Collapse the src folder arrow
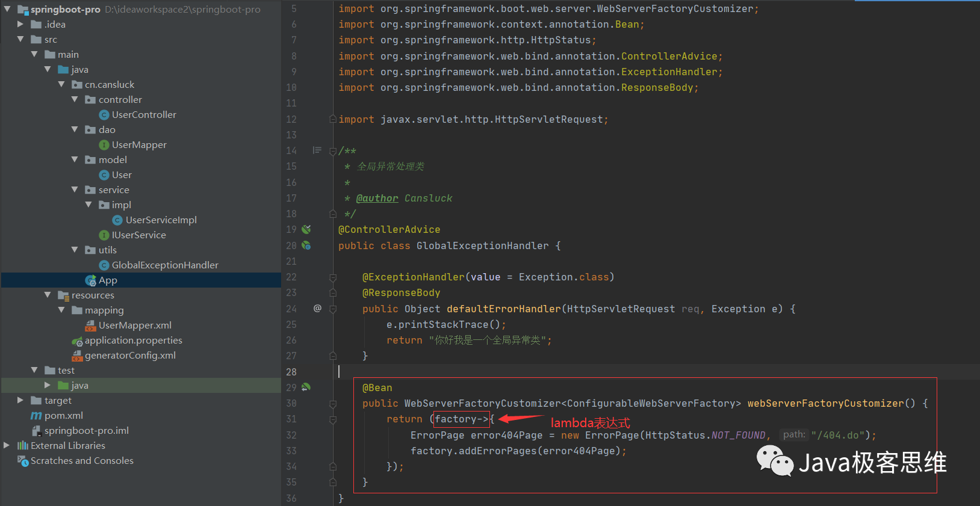The height and width of the screenshot is (506, 980). point(20,39)
